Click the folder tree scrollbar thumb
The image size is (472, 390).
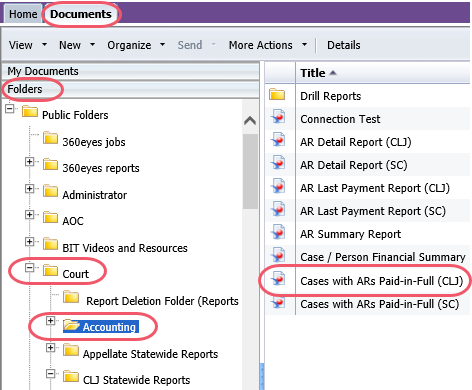click(x=250, y=171)
